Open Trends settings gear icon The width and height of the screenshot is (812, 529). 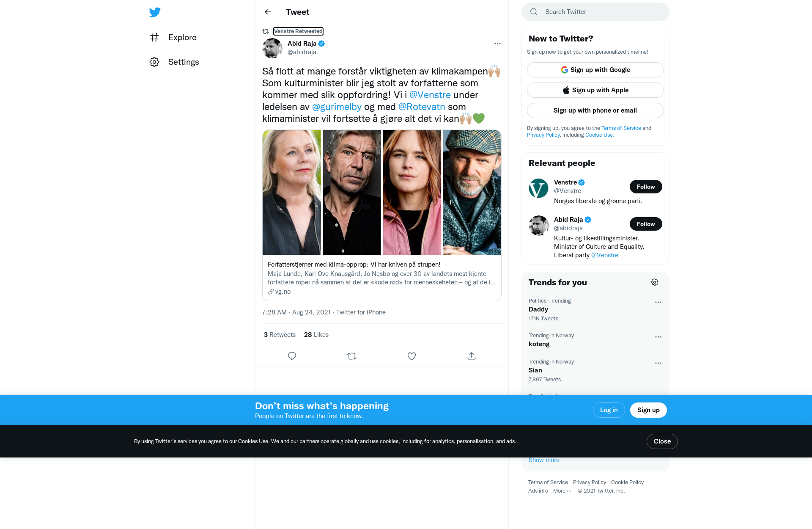(x=655, y=282)
